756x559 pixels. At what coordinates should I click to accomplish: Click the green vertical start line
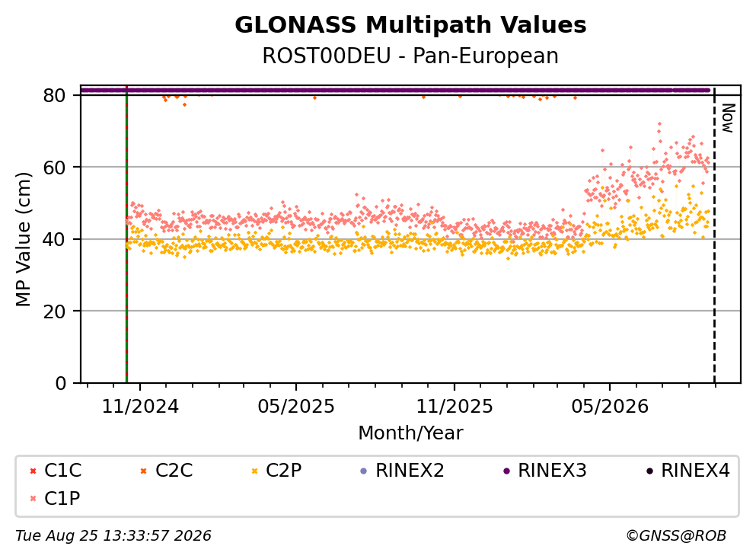coord(127,235)
